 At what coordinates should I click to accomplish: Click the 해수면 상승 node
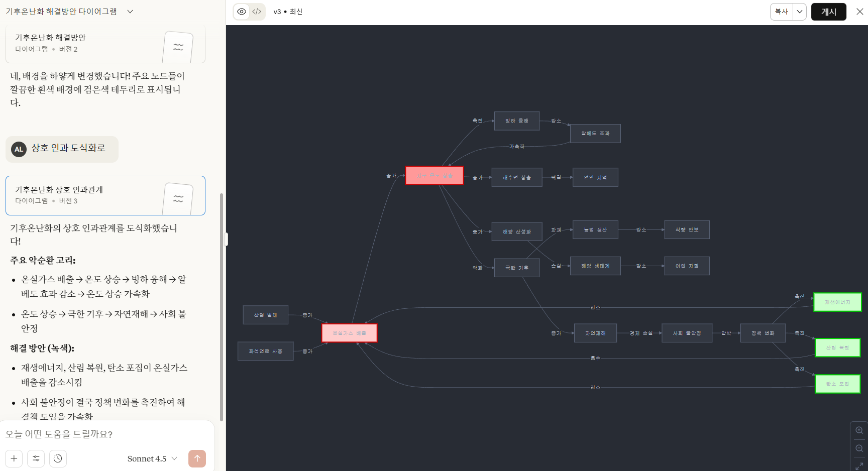[x=517, y=177]
